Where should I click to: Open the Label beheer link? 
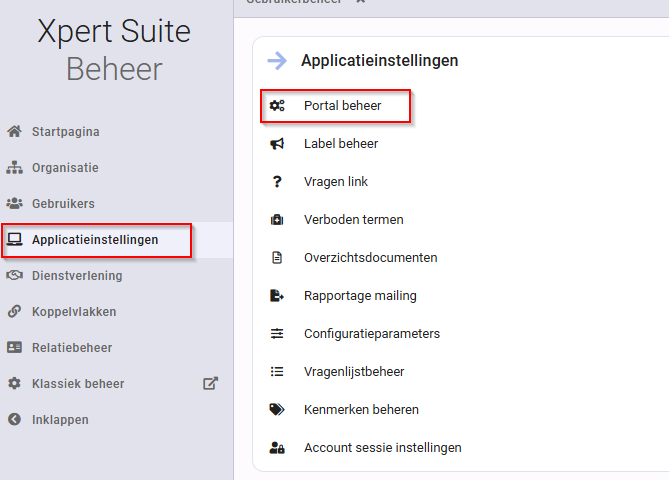[x=341, y=143]
